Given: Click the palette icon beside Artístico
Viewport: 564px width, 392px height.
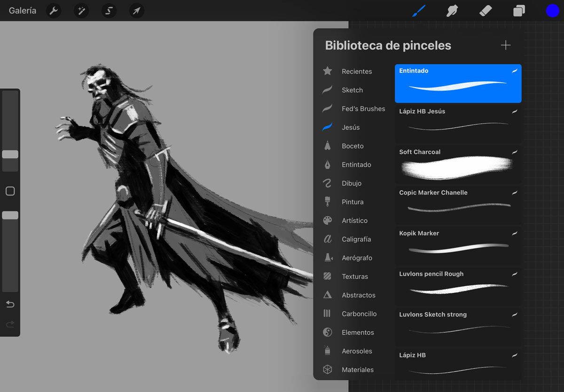Looking at the screenshot, I should point(328,220).
